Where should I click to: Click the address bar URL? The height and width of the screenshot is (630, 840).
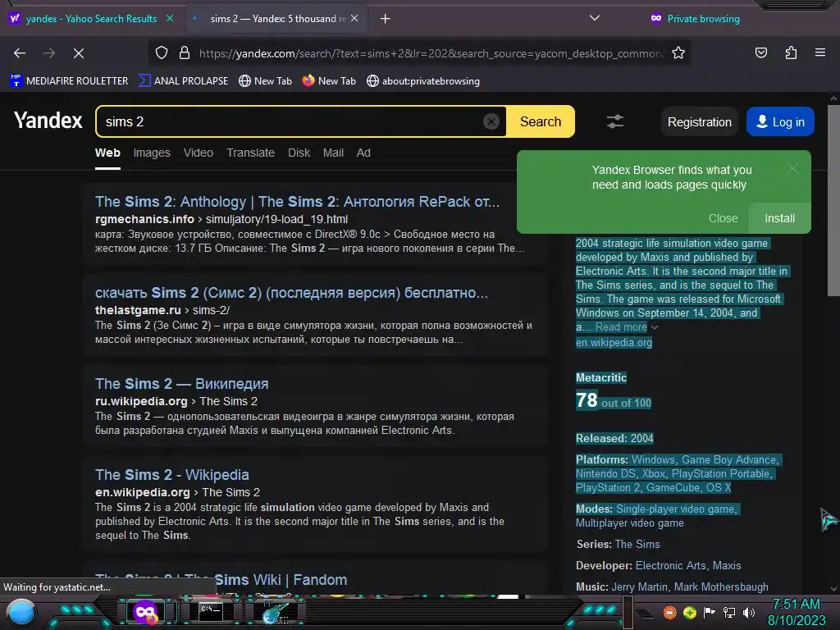point(431,53)
